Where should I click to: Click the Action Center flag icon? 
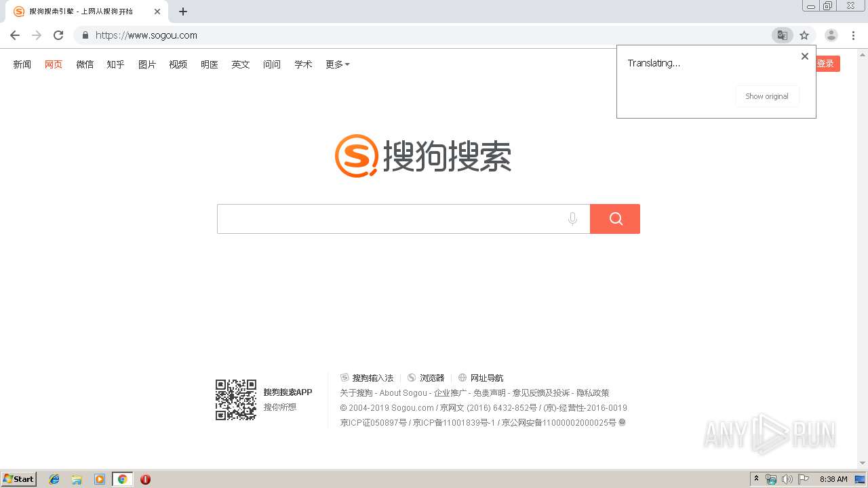pyautogui.click(x=804, y=479)
